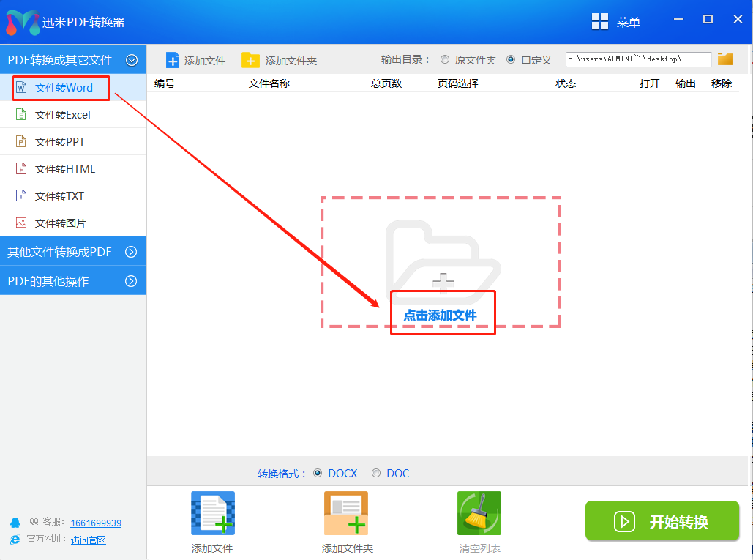Click the large 添加文件 icon at bottom
753x560 pixels.
(212, 512)
